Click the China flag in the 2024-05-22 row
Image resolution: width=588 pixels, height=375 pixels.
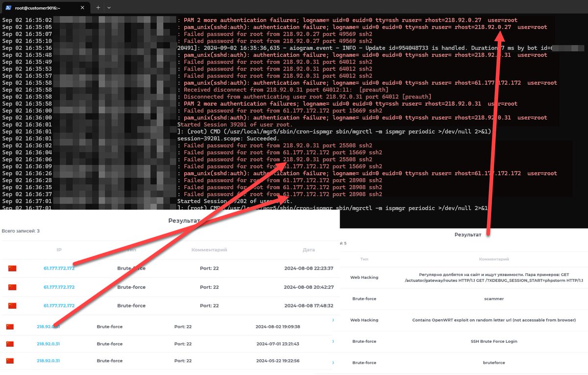click(x=10, y=361)
